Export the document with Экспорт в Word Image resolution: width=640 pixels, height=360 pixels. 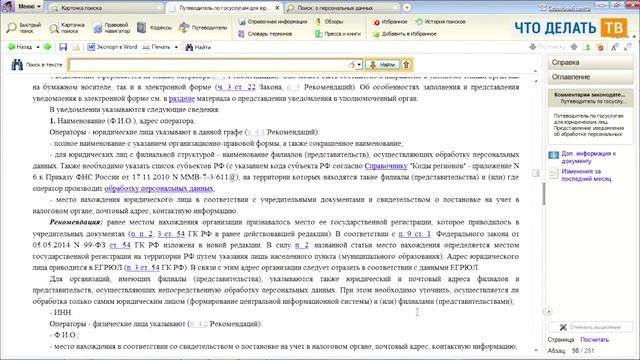point(112,47)
